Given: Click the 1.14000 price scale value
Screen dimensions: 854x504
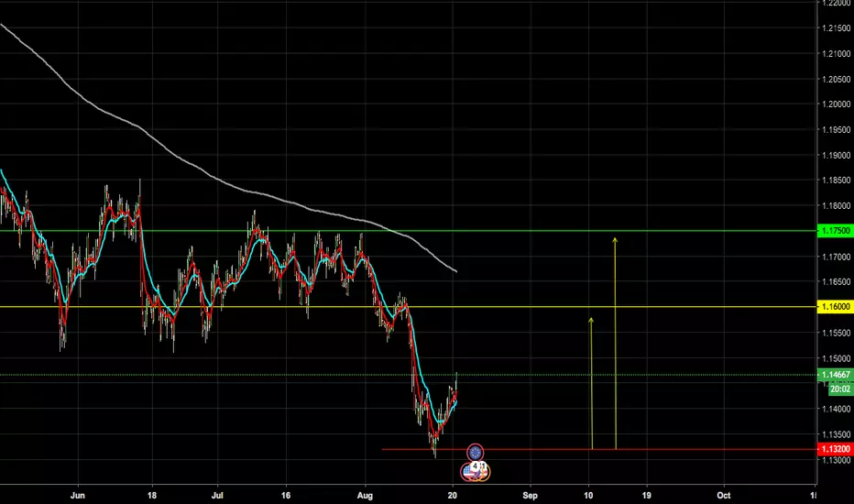Looking at the screenshot, I should point(837,409).
